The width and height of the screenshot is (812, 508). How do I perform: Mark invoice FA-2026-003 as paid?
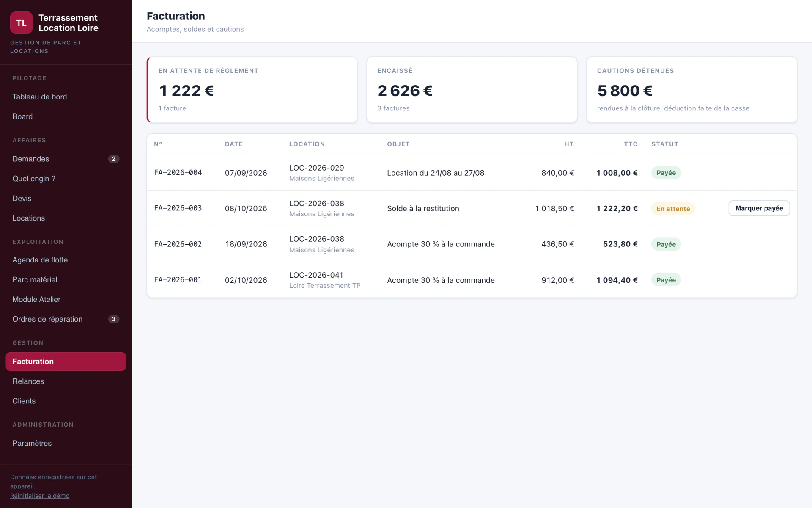[x=759, y=208]
